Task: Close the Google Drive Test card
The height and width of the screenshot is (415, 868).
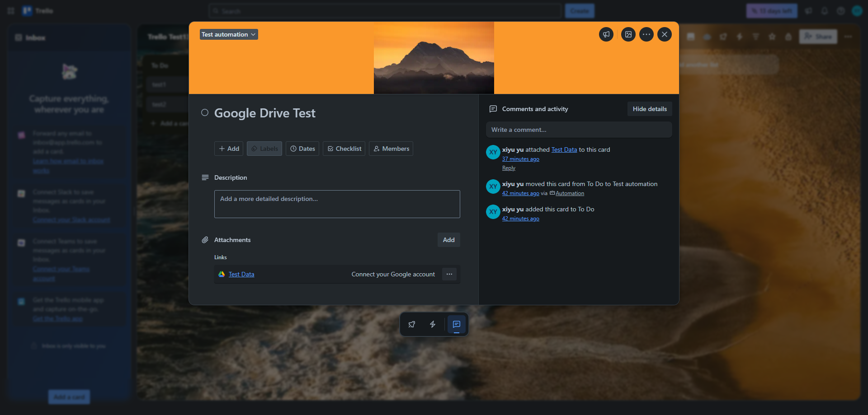Action: 665,34
